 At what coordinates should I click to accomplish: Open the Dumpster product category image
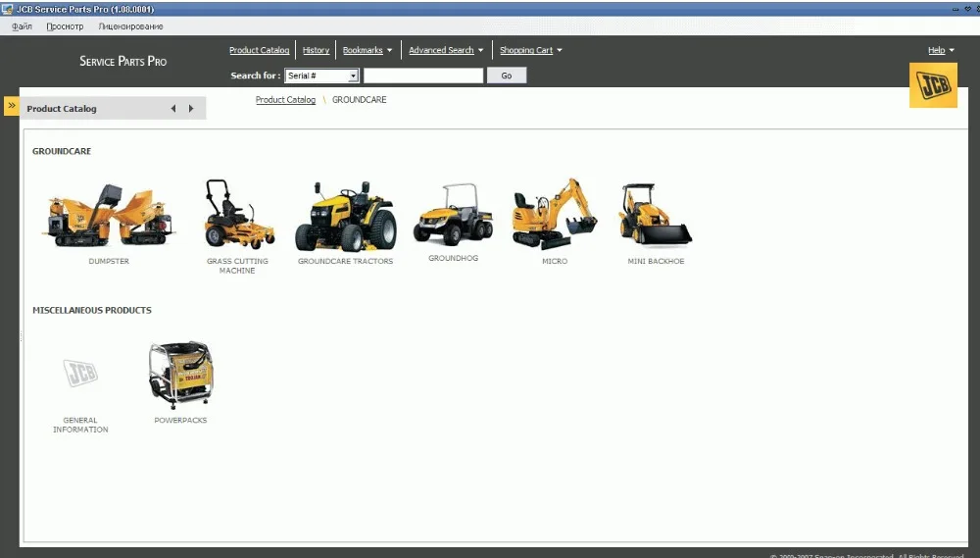(x=108, y=215)
